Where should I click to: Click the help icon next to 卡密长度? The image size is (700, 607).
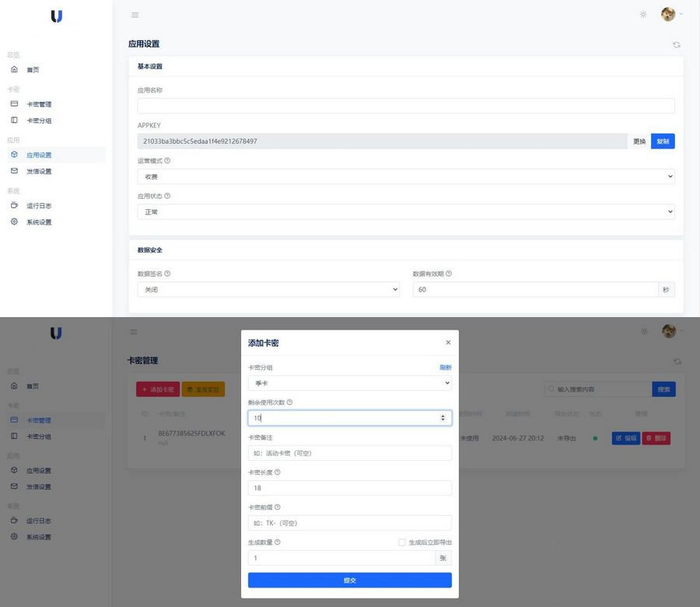278,472
